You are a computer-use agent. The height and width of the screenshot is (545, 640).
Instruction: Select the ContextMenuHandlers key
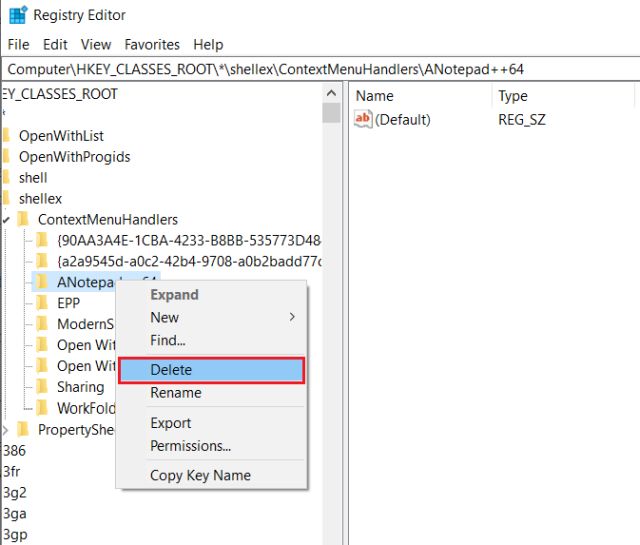[x=108, y=220]
